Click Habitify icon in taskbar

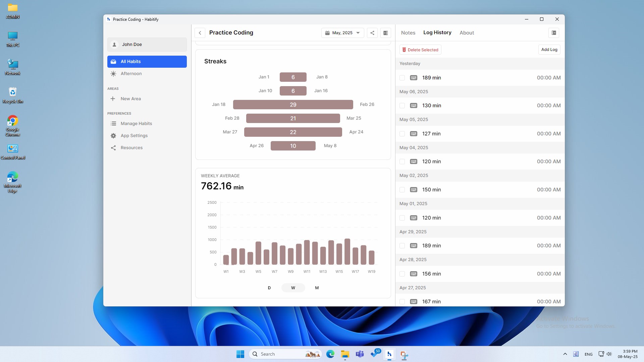(x=389, y=354)
